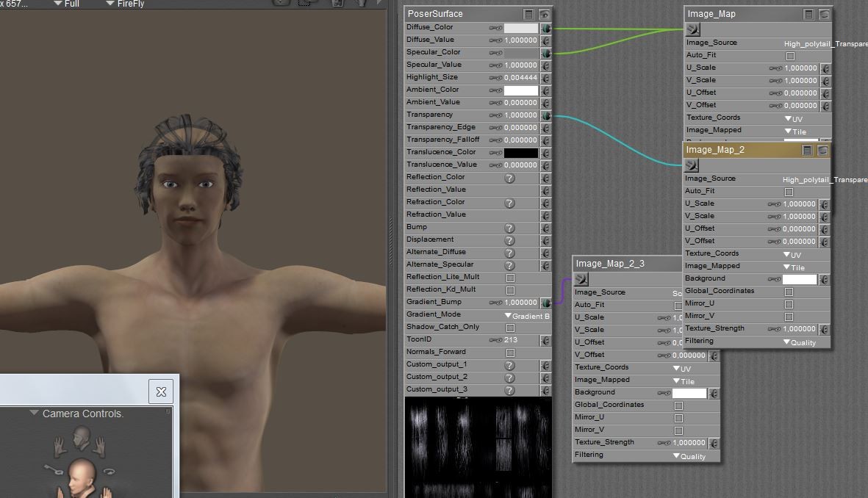Click the Gradient_Bump connector plug icon
The height and width of the screenshot is (498, 868).
[x=545, y=303]
